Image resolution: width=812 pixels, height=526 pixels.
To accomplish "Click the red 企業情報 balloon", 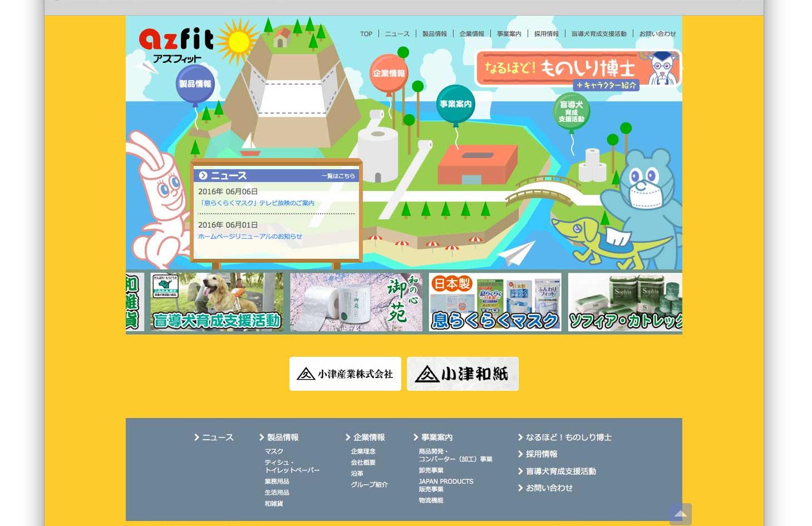I will 389,73.
